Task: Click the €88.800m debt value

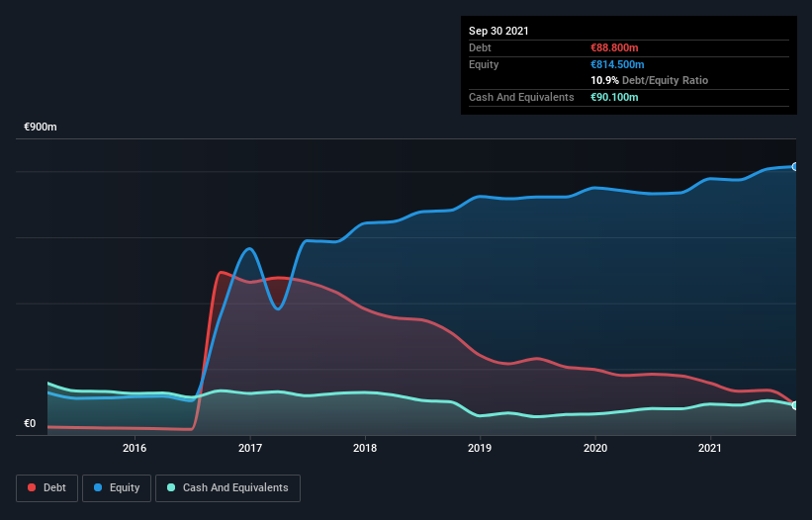Action: pyautogui.click(x=614, y=47)
